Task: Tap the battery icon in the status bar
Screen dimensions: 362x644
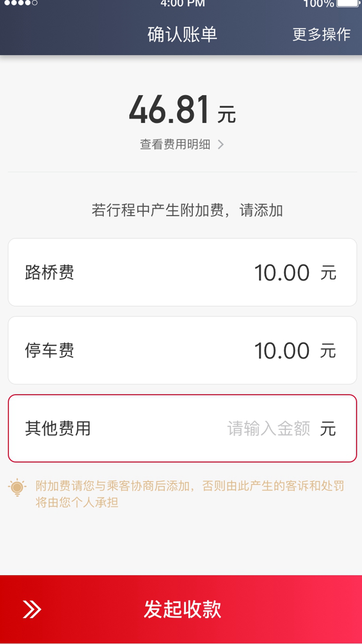Action: [348, 3]
